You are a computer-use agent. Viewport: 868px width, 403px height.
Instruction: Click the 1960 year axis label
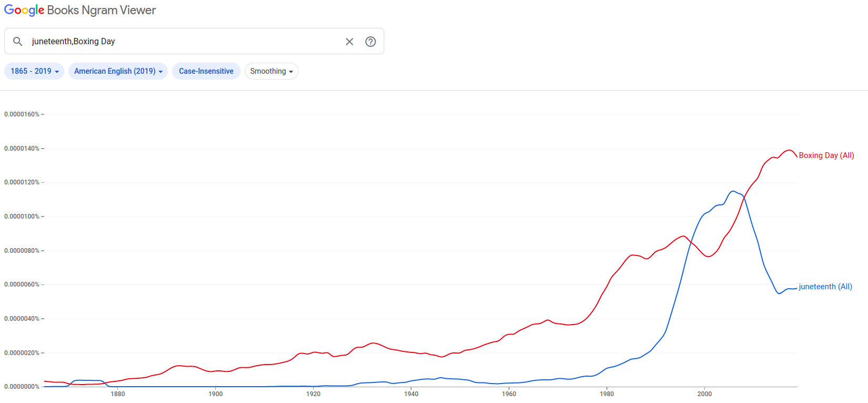509,394
